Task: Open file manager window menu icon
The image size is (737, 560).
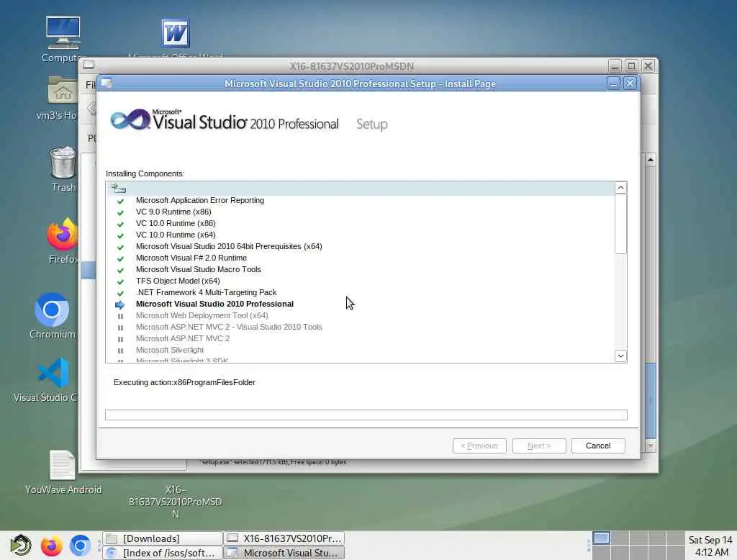Action: [x=89, y=66]
